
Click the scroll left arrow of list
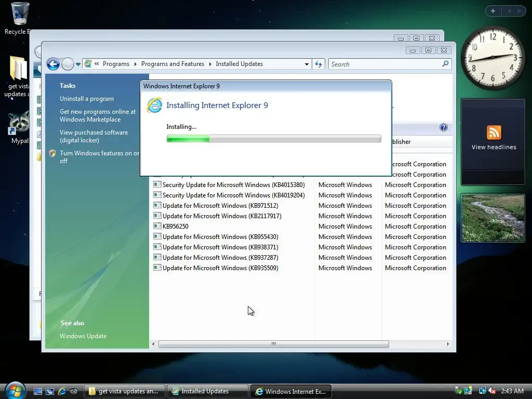[153, 344]
